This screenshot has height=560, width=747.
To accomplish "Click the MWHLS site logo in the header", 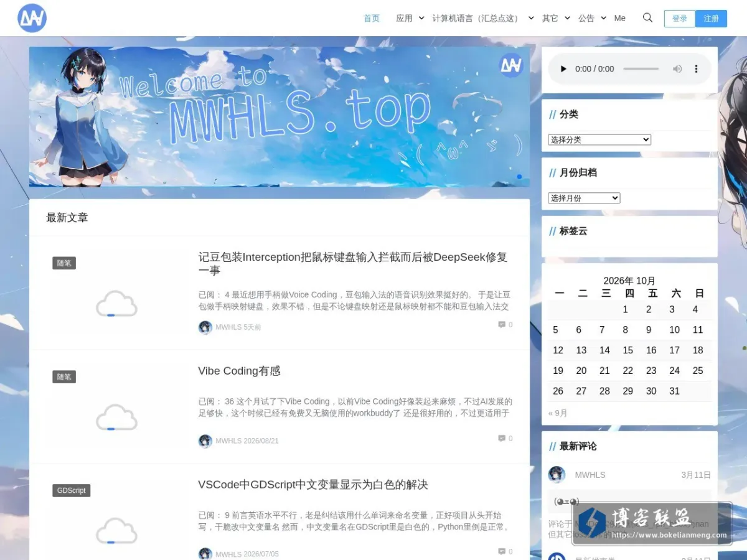I will (x=32, y=18).
